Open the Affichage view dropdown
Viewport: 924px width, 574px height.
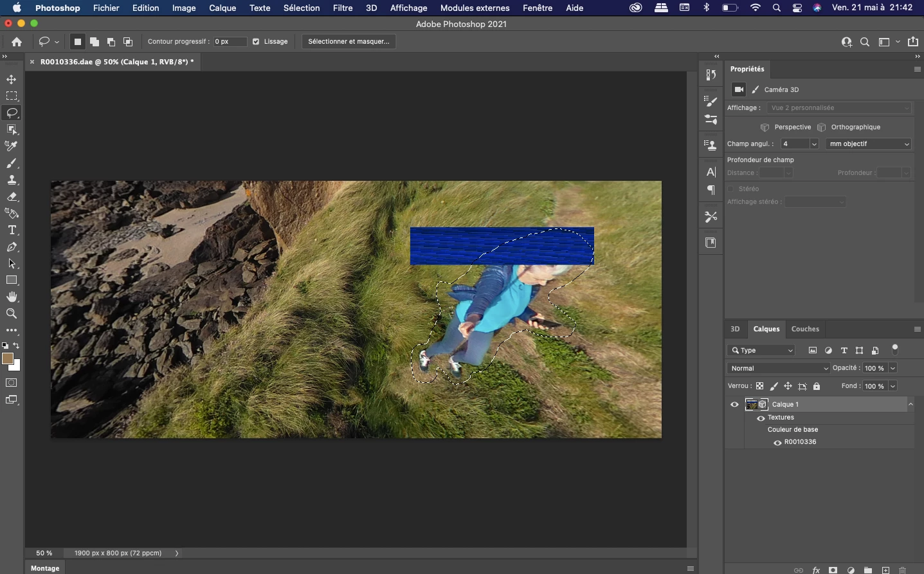[x=840, y=108]
